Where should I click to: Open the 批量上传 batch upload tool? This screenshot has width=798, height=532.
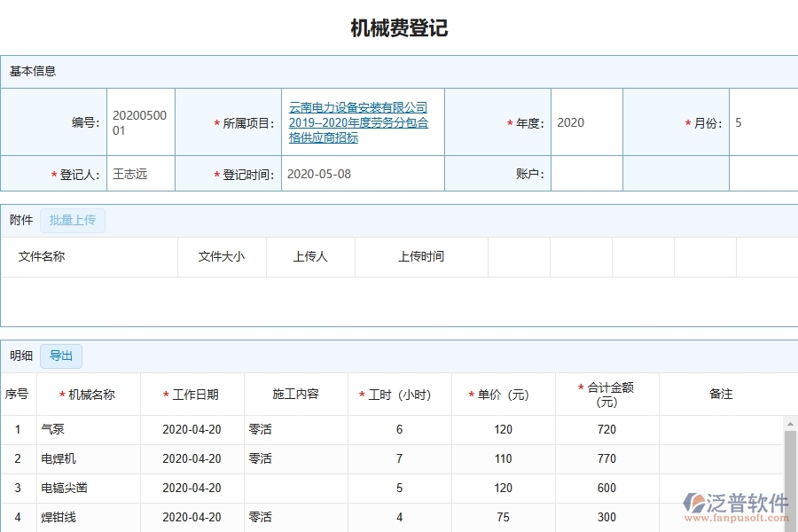point(73,220)
